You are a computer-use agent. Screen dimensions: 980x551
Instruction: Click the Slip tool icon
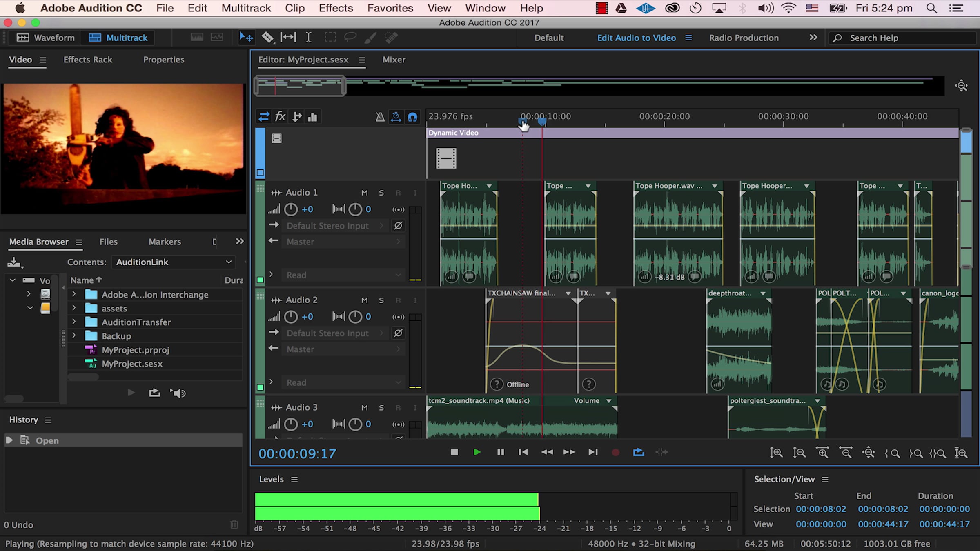(x=288, y=38)
